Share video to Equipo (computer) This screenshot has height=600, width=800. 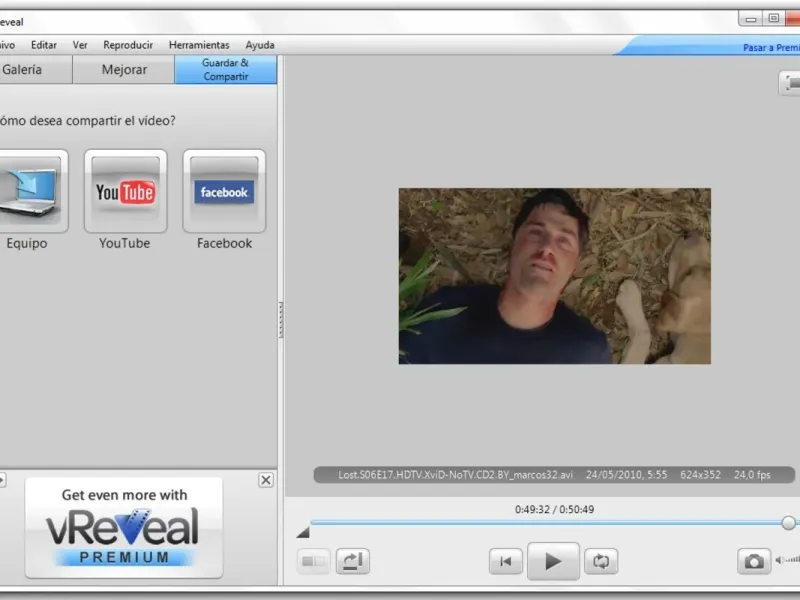[32, 191]
